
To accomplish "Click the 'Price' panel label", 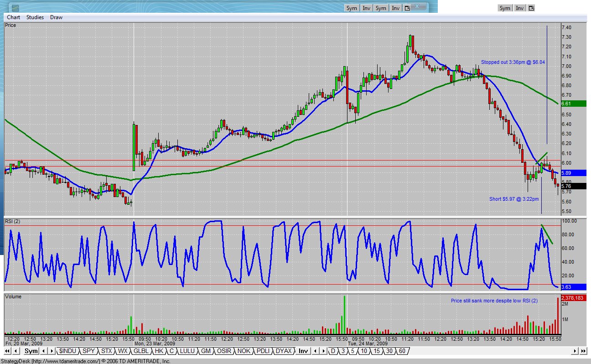I will click(10, 25).
